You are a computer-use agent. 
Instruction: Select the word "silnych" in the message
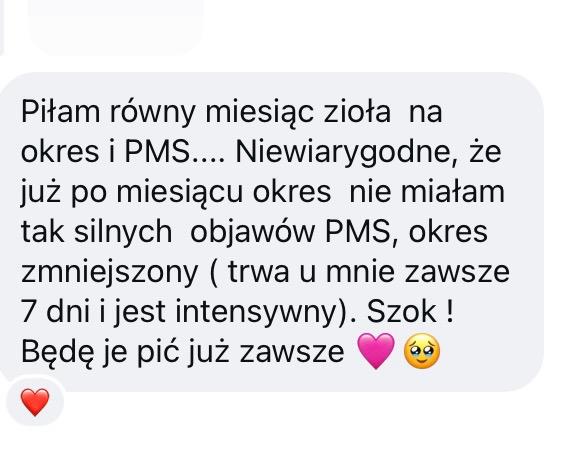point(123,232)
